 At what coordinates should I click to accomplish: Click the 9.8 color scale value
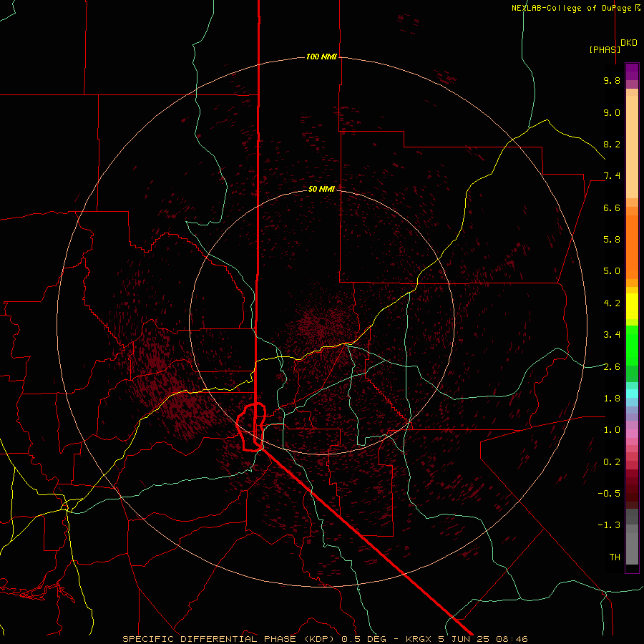click(612, 80)
